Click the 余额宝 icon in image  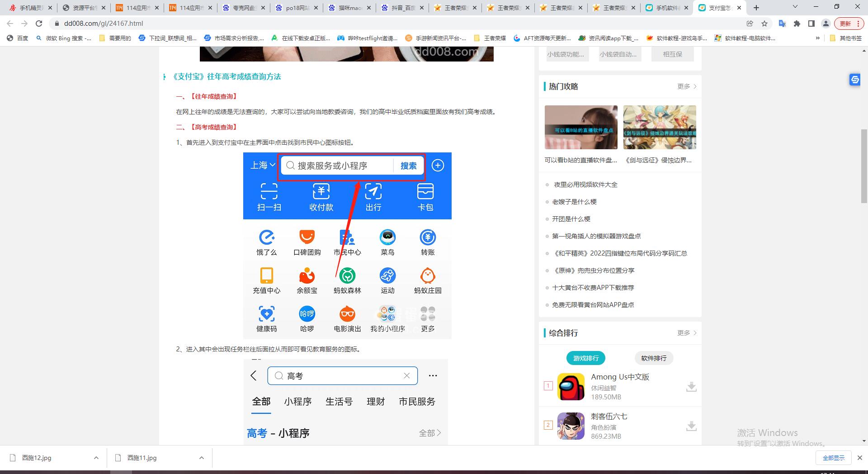tap(307, 281)
